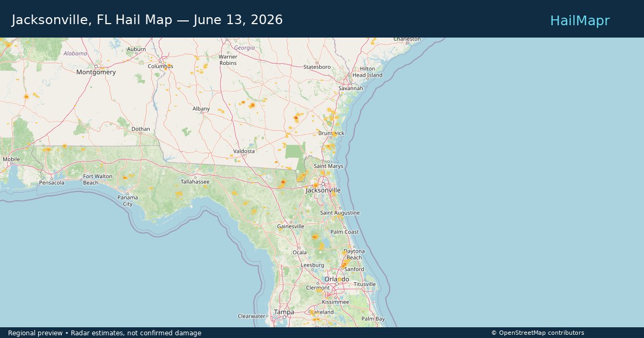Click the Lakeland city label

(x=323, y=312)
